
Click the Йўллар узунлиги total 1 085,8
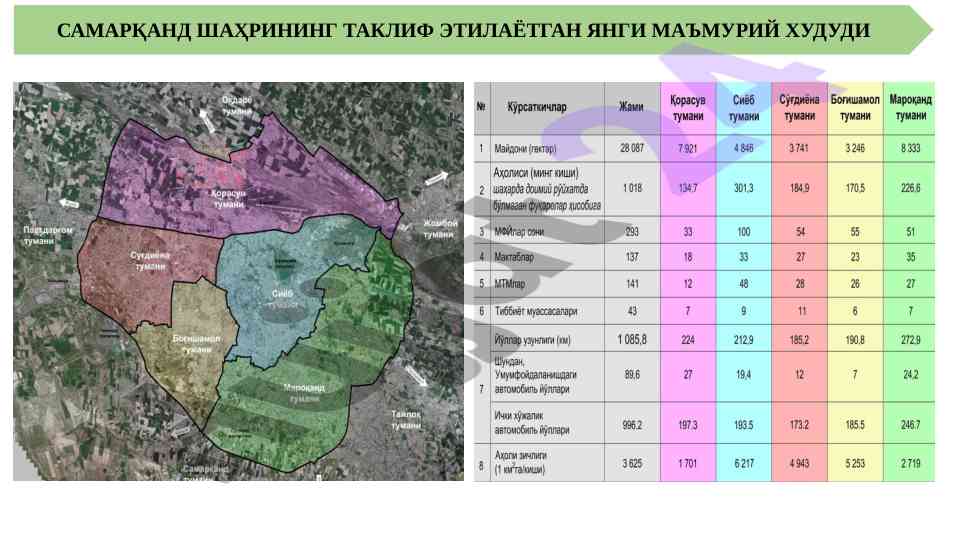(x=631, y=339)
